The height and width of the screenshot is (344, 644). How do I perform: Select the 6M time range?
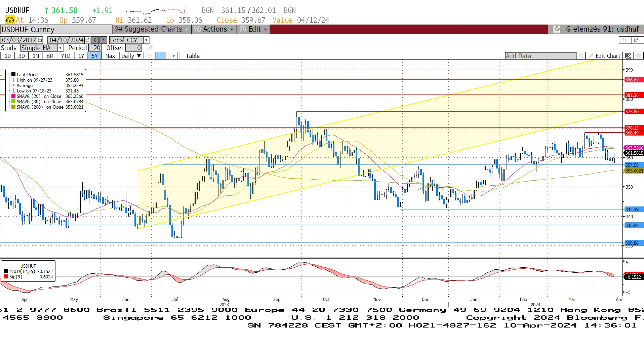[x=50, y=56]
